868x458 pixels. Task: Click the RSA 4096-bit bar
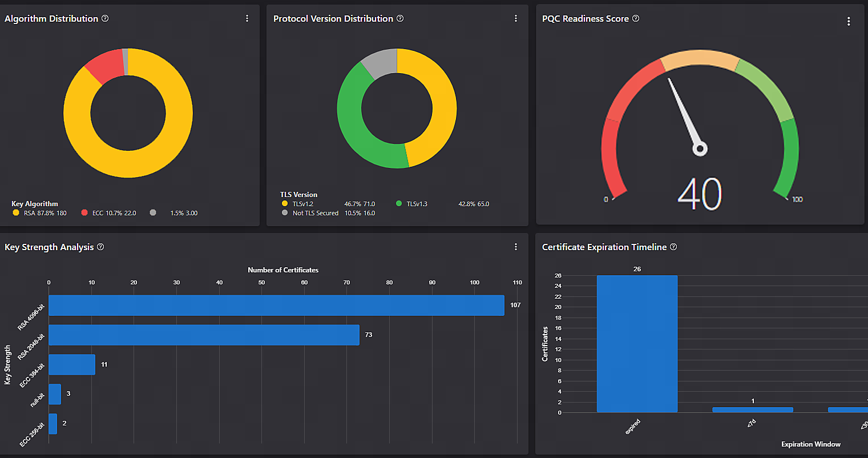tap(276, 306)
